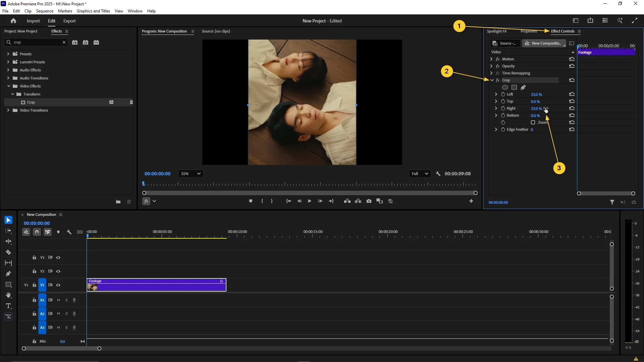This screenshot has height=362, width=644.
Task: Switch to the Effect Controls tab
Action: [562, 31]
